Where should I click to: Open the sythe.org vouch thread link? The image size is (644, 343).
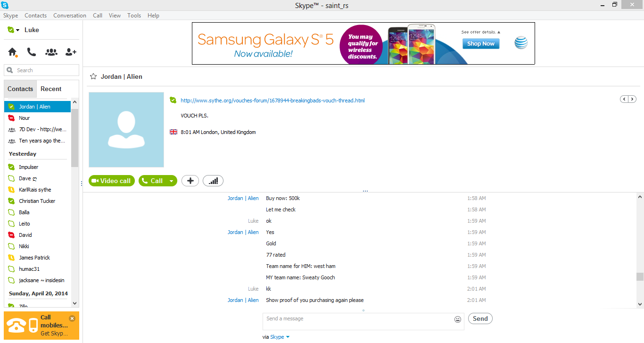point(272,100)
